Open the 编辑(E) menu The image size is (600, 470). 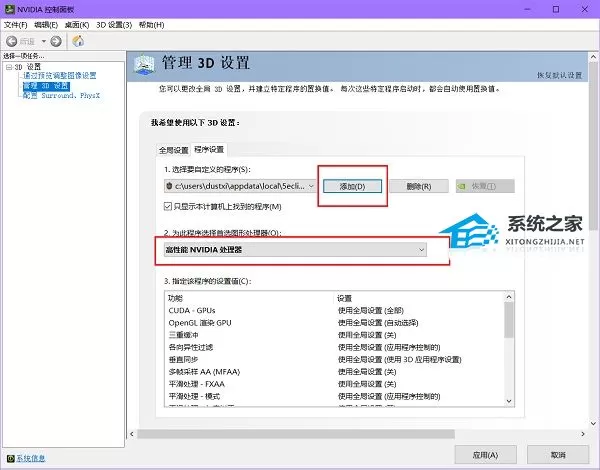coord(46,25)
